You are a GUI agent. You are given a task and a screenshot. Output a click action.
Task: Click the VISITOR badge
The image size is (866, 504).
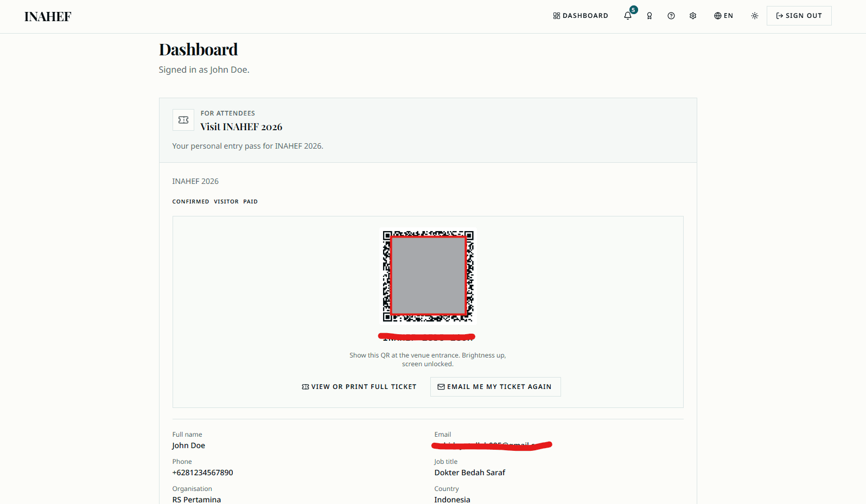(226, 202)
